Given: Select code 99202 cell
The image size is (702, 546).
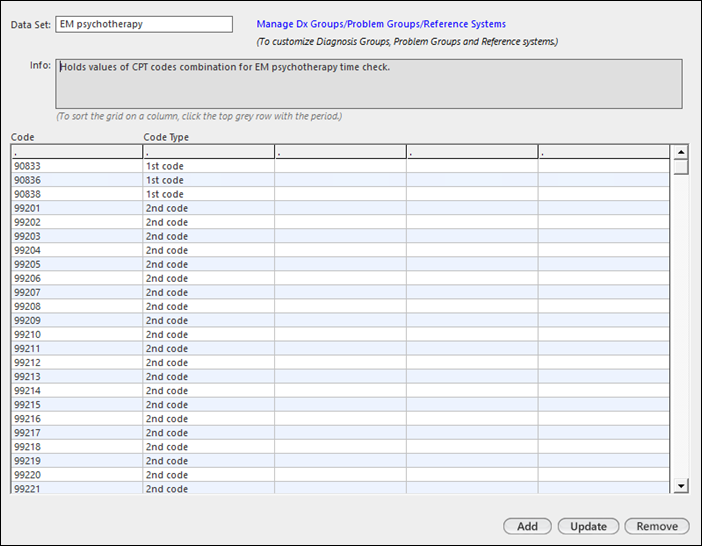Looking at the screenshot, I should (x=77, y=222).
